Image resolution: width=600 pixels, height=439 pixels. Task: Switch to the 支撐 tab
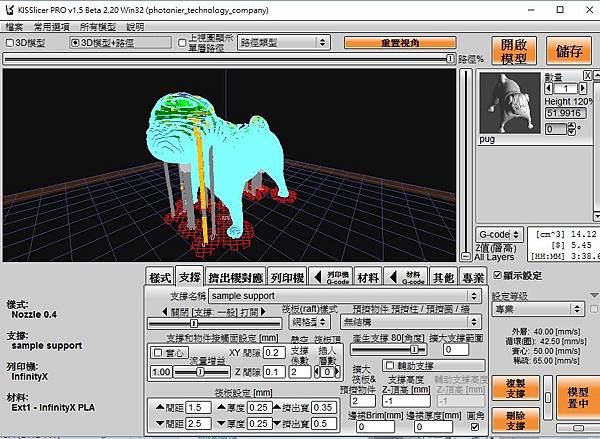[190, 276]
